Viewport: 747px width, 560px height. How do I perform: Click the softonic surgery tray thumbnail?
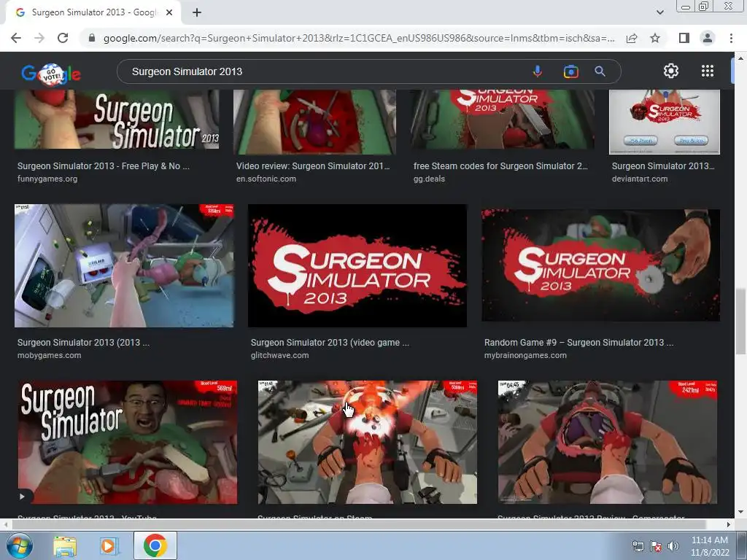point(314,122)
